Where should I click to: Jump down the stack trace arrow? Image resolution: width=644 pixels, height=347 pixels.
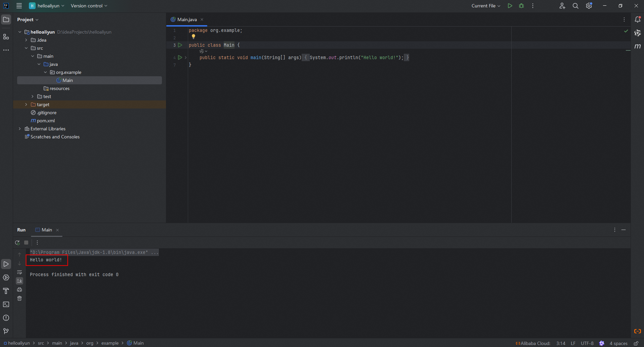click(x=19, y=263)
